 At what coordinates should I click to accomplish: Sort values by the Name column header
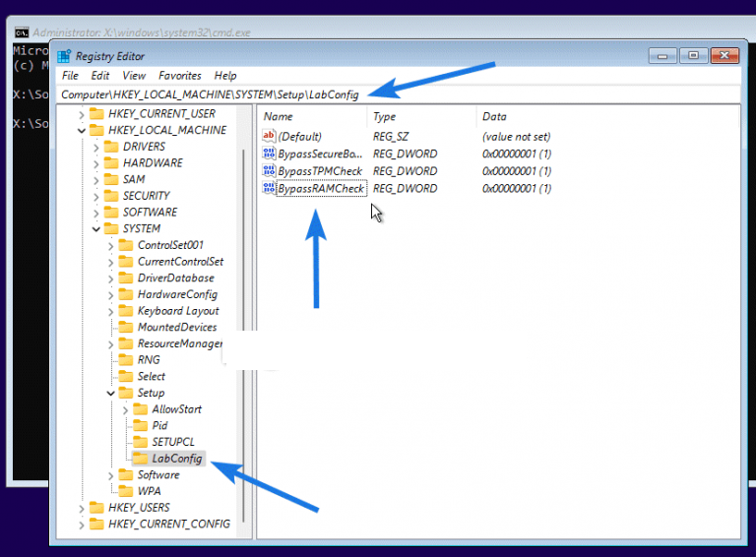[x=311, y=117]
